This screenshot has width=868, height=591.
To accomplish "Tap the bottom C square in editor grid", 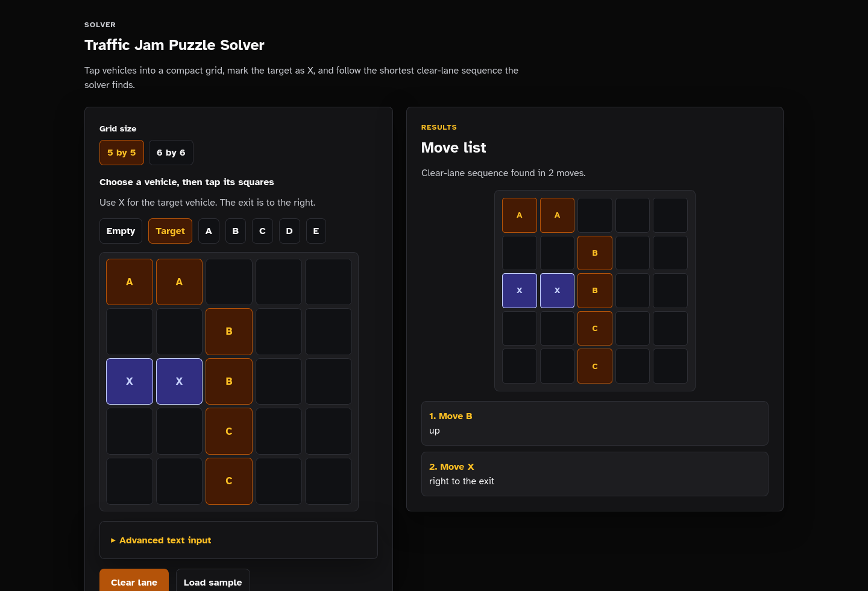I will coord(229,481).
